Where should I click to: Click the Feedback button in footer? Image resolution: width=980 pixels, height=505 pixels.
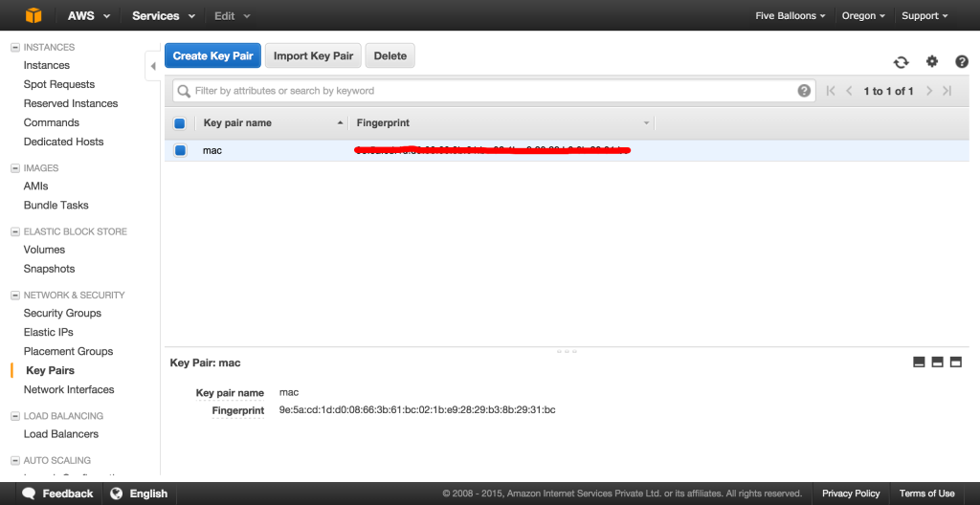click(57, 494)
